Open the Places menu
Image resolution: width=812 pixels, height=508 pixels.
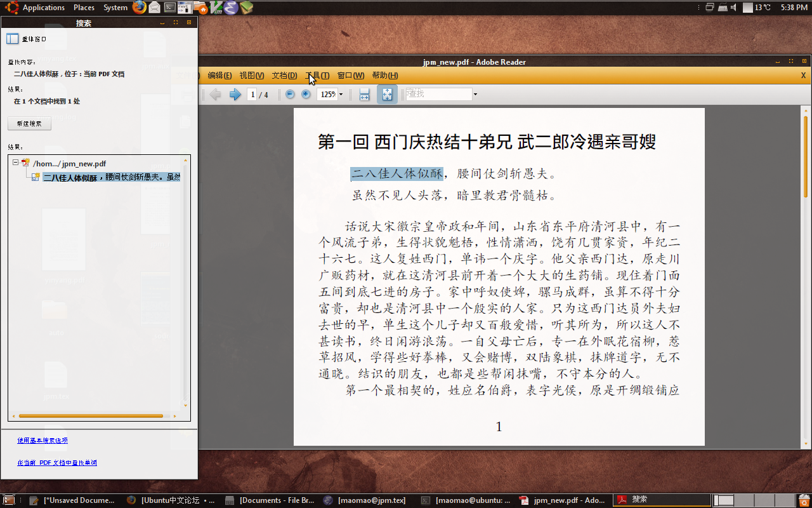[x=84, y=8]
